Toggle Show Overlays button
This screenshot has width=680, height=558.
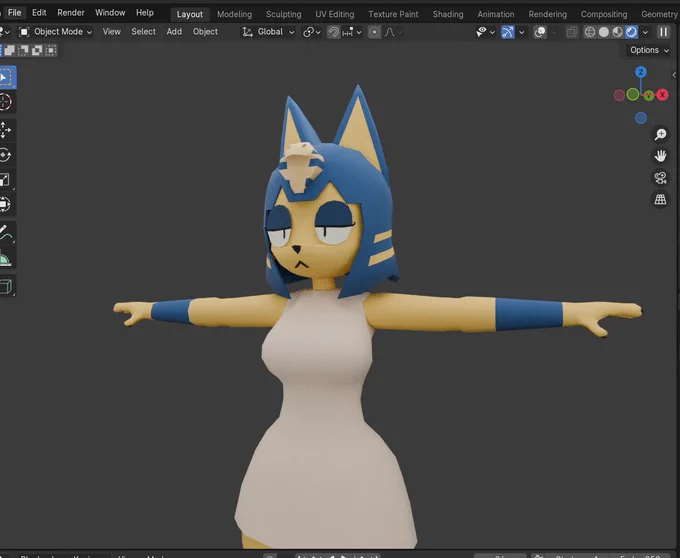pos(540,32)
